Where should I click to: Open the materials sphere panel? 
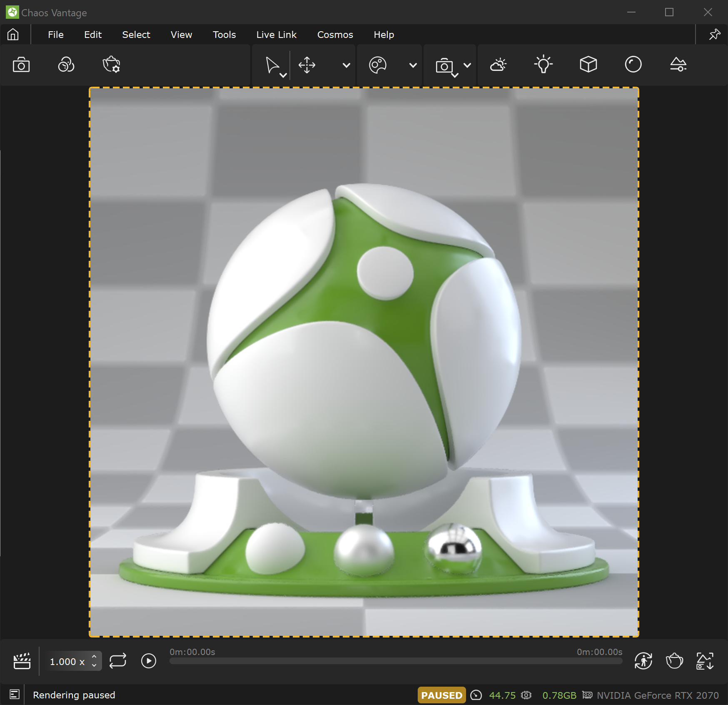(633, 65)
